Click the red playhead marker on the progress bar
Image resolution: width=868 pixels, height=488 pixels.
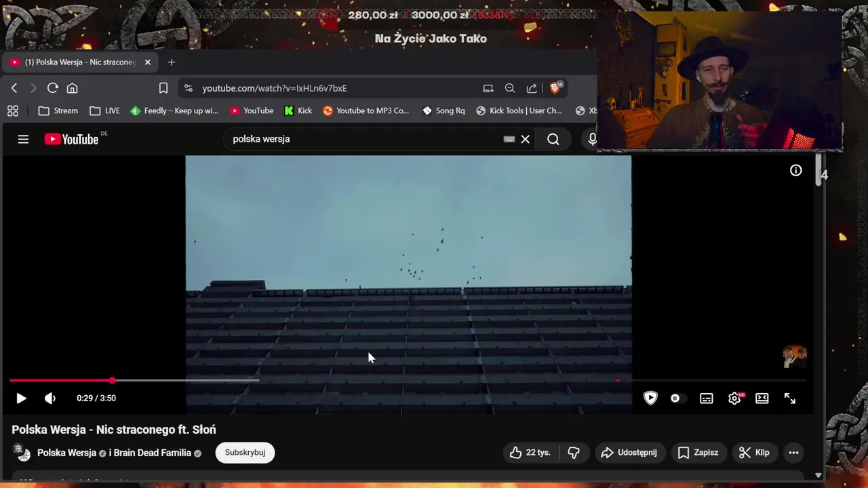point(112,381)
